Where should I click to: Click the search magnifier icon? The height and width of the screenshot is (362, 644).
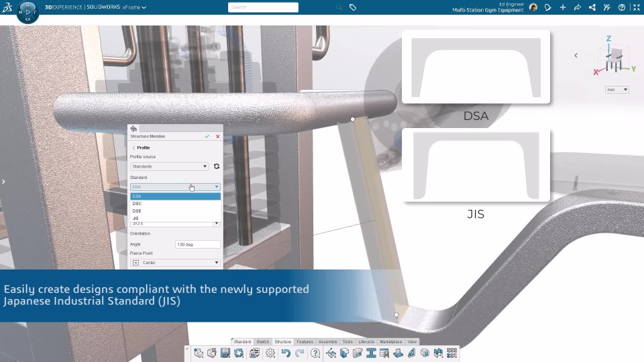click(339, 7)
